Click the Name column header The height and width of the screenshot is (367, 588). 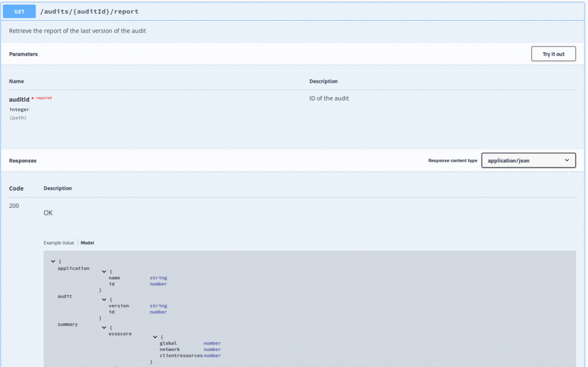17,81
